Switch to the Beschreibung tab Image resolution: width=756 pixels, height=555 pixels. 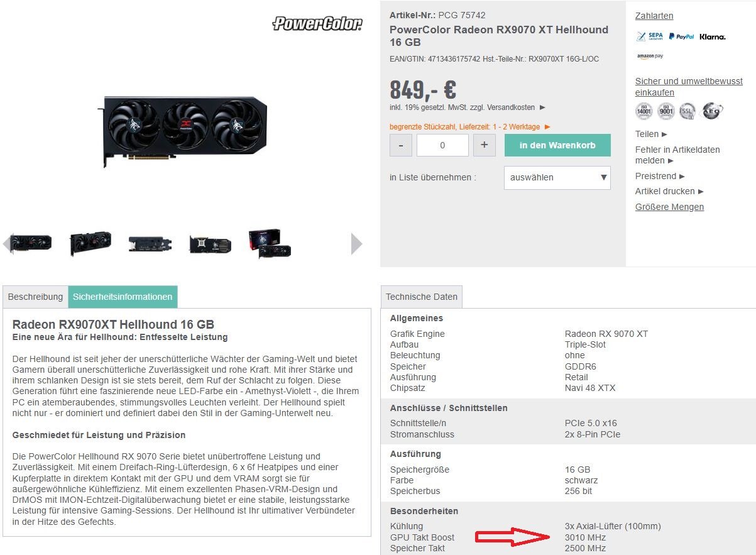click(x=35, y=297)
